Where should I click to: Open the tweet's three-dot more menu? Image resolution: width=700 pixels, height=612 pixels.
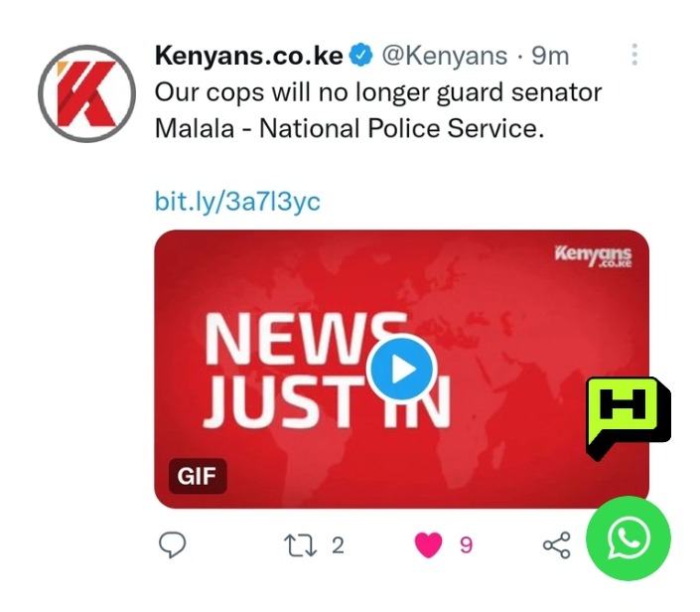pyautogui.click(x=634, y=55)
